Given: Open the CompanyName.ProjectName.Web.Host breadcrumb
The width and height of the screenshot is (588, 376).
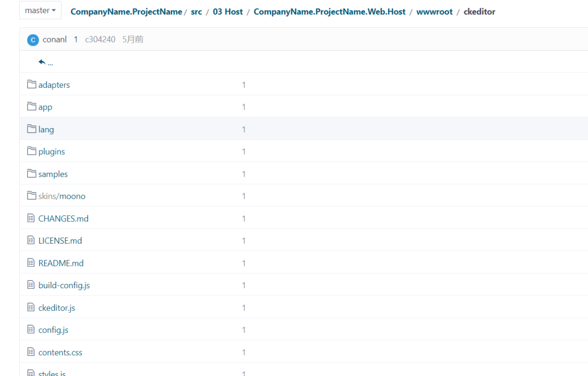Looking at the screenshot, I should [x=329, y=11].
